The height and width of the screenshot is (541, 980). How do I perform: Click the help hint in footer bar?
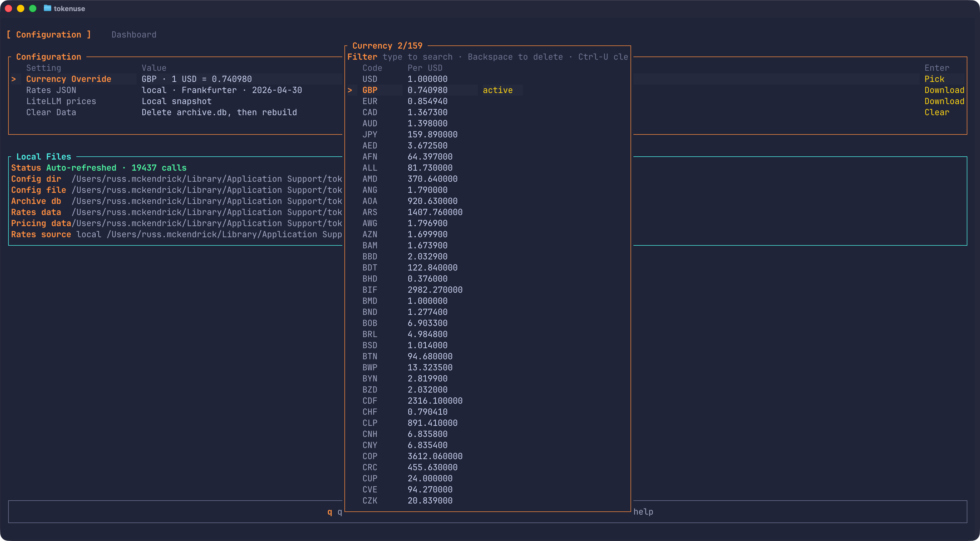click(643, 512)
